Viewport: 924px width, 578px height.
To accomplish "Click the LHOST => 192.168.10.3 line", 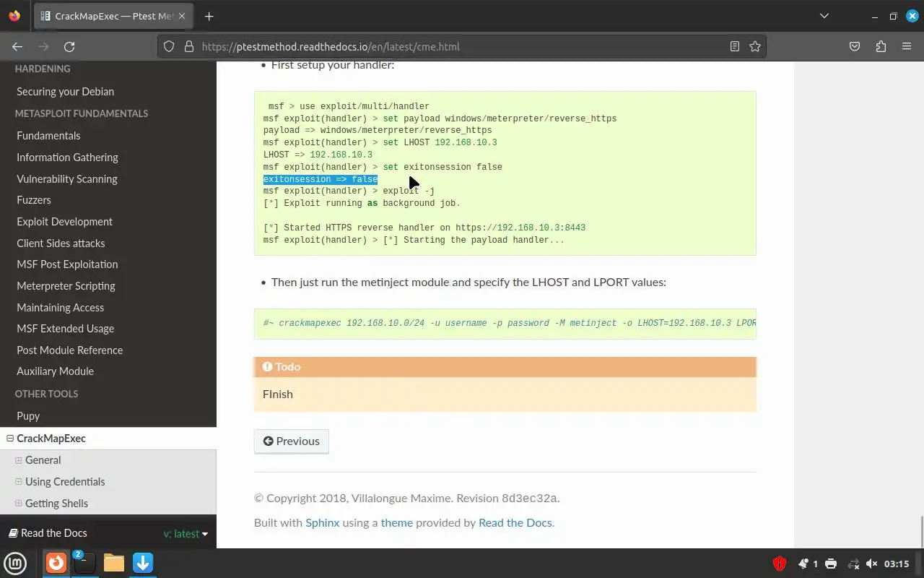I will tap(318, 155).
